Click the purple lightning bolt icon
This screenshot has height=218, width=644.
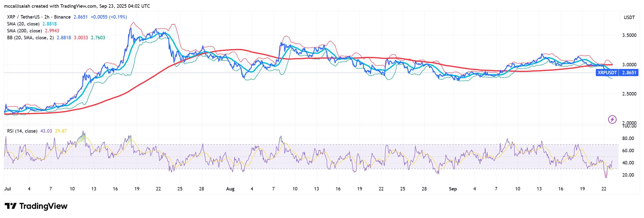point(612,119)
